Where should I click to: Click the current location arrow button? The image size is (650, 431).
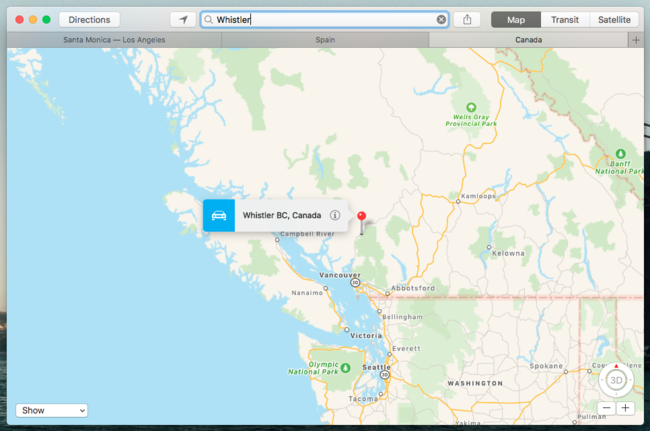[x=183, y=19]
